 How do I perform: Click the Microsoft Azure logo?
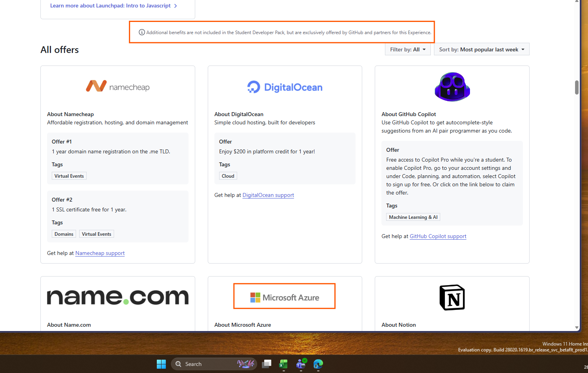[285, 297]
